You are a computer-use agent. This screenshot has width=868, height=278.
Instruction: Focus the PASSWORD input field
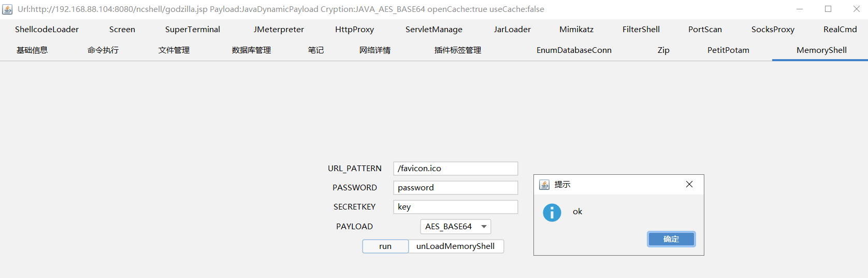click(x=456, y=188)
